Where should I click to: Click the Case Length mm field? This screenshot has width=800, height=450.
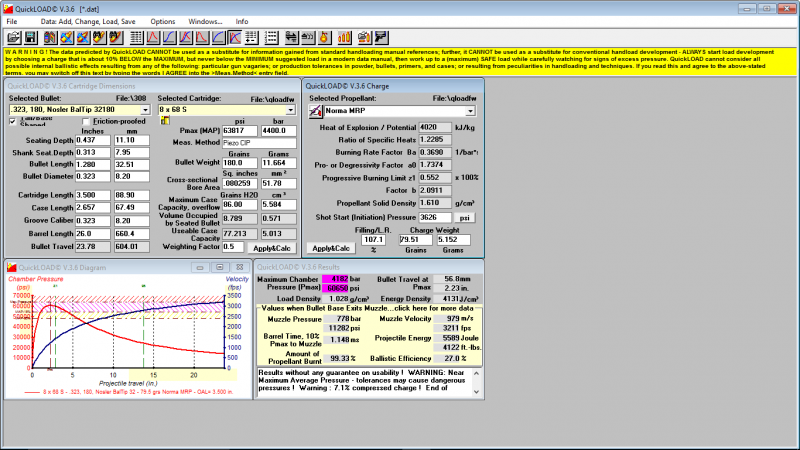[x=131, y=208]
